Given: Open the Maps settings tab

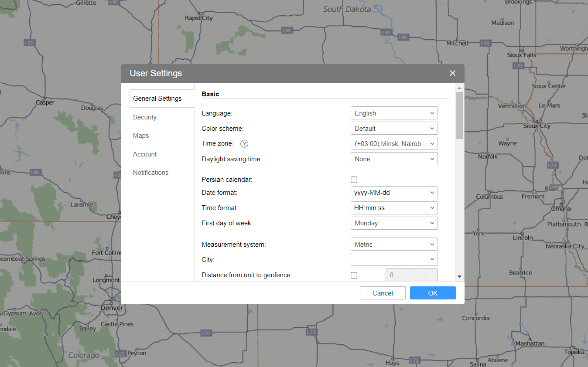Looking at the screenshot, I should pyautogui.click(x=141, y=136).
